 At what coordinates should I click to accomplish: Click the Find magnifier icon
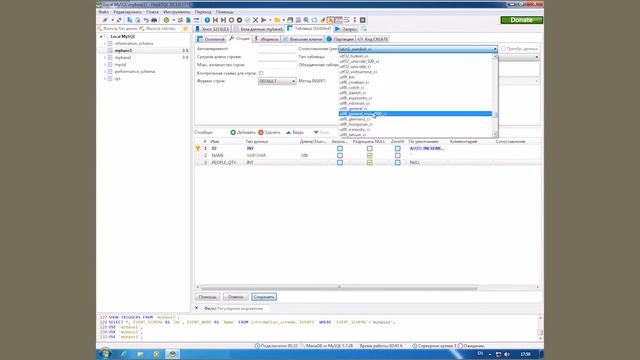point(306,20)
